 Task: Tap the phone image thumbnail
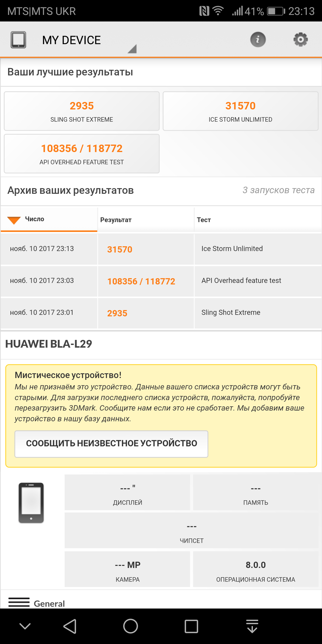31,503
